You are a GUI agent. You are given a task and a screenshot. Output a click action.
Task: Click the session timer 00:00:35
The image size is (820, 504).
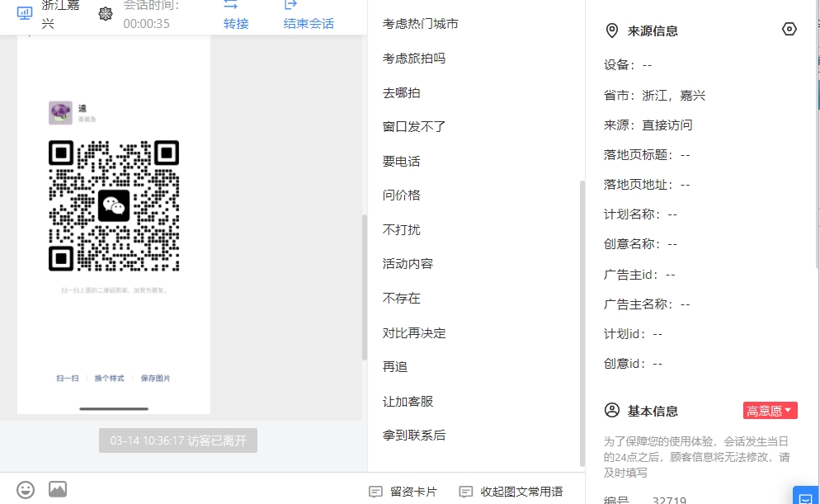pos(147,24)
